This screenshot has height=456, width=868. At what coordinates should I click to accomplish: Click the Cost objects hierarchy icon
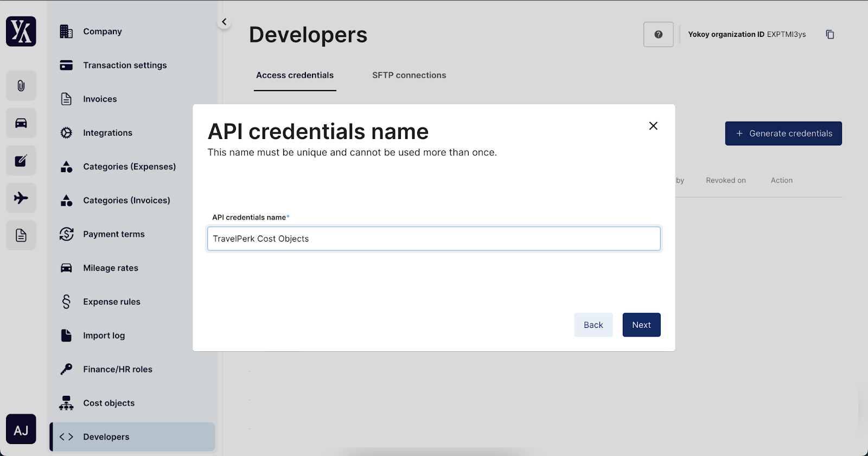[x=66, y=403]
